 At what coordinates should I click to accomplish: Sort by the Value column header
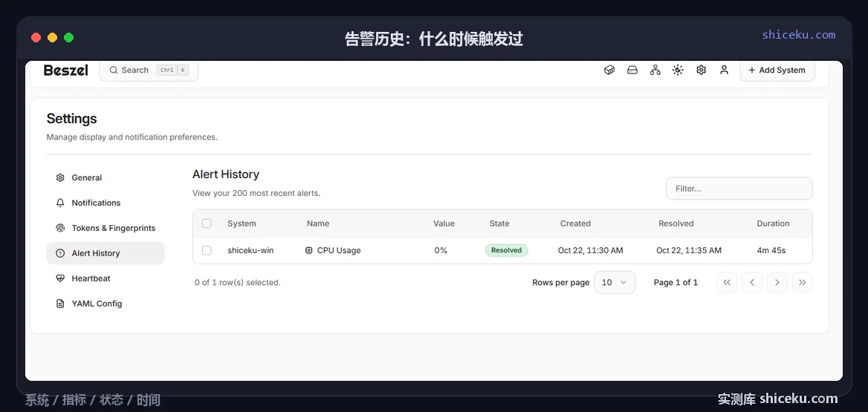point(444,223)
